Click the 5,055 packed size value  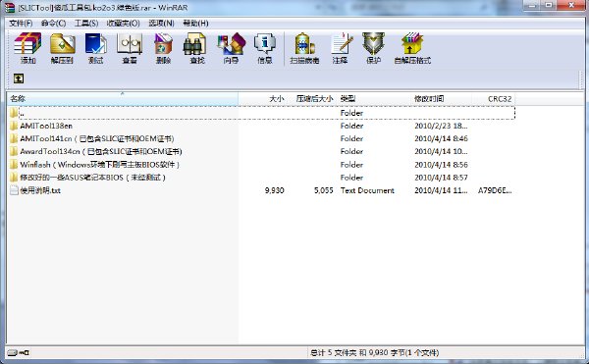(x=323, y=190)
